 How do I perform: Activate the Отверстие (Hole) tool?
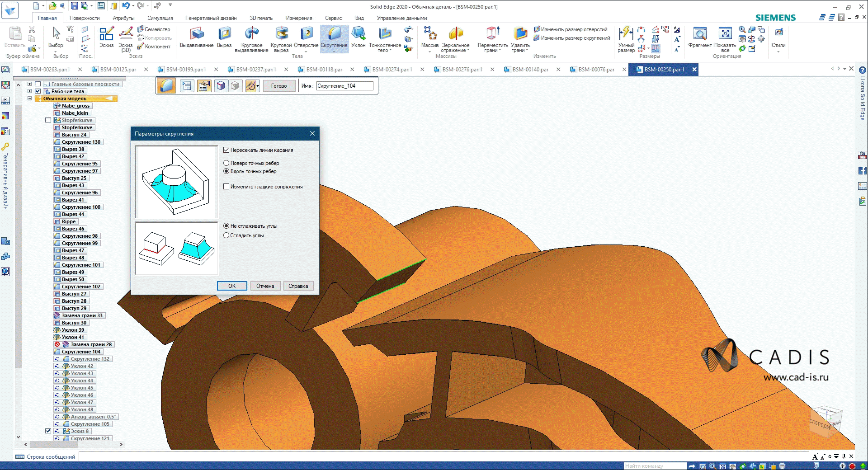click(x=306, y=39)
